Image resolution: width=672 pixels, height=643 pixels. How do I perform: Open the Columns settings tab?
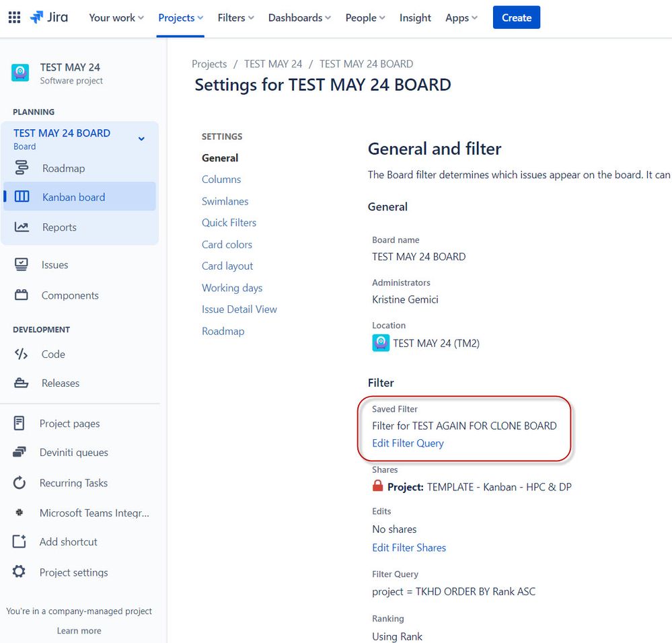pos(221,179)
